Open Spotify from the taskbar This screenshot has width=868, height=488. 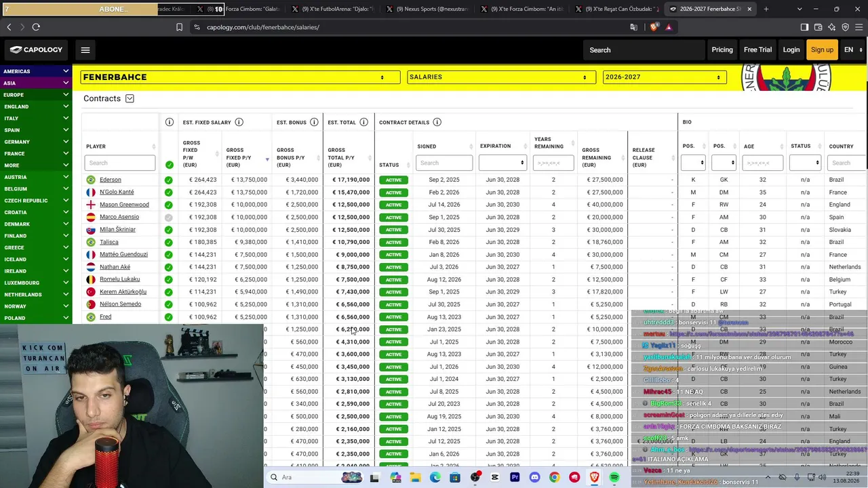(x=614, y=477)
